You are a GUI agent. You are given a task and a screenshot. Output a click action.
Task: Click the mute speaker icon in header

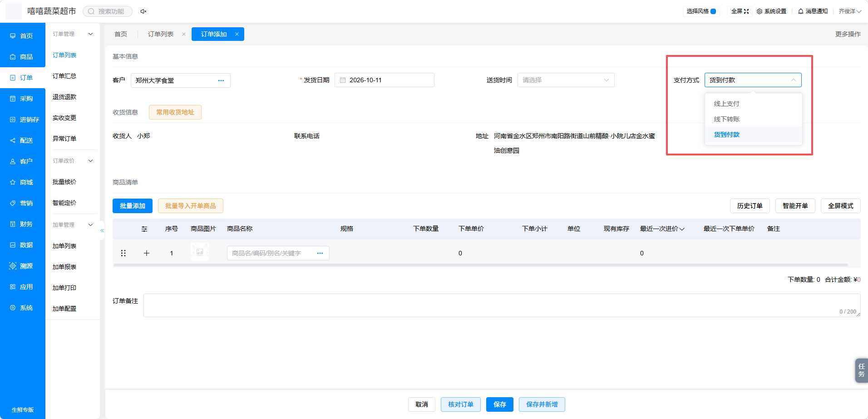tap(143, 11)
